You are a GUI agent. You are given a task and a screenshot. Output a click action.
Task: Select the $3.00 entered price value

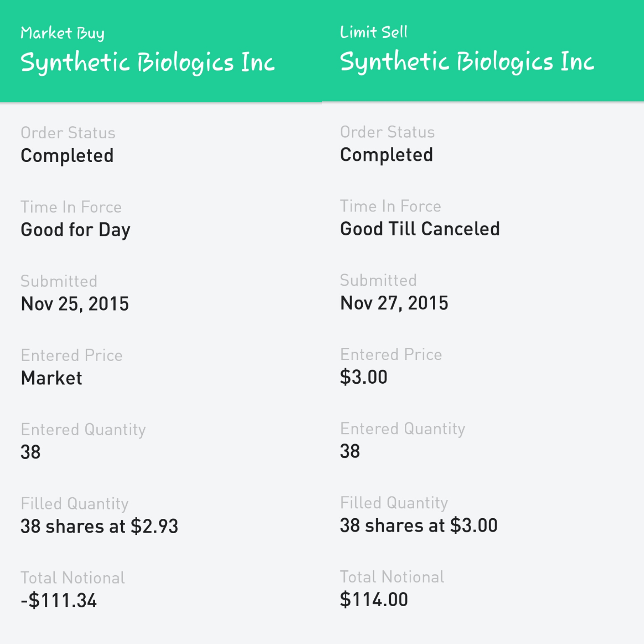[x=364, y=377]
